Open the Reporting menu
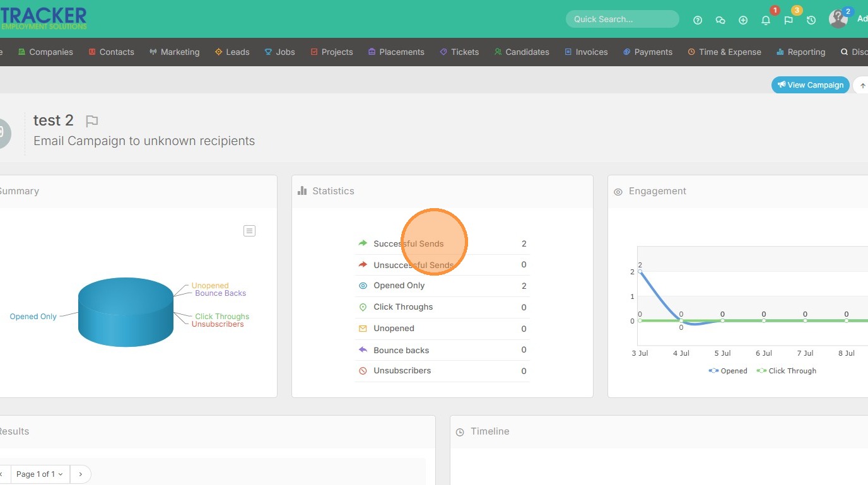 (801, 52)
